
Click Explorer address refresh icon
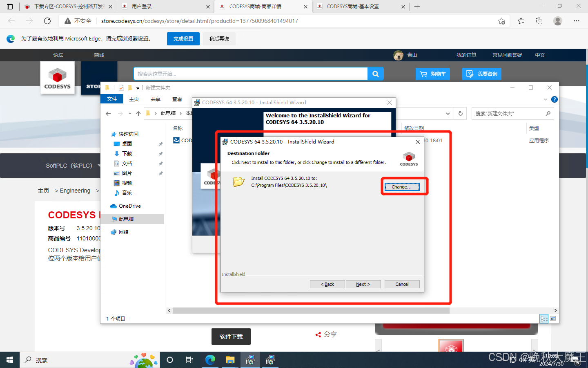(x=461, y=114)
